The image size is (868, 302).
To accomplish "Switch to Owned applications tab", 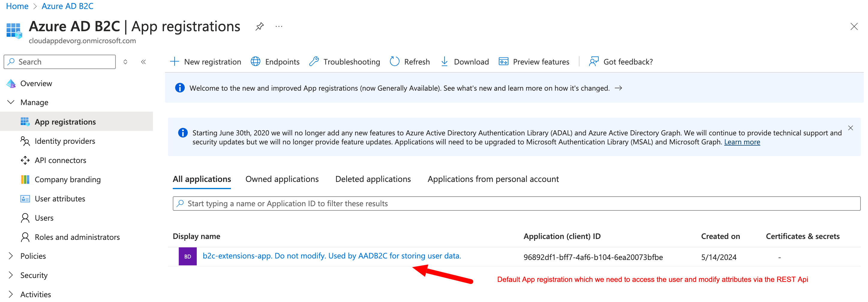I will 282,179.
